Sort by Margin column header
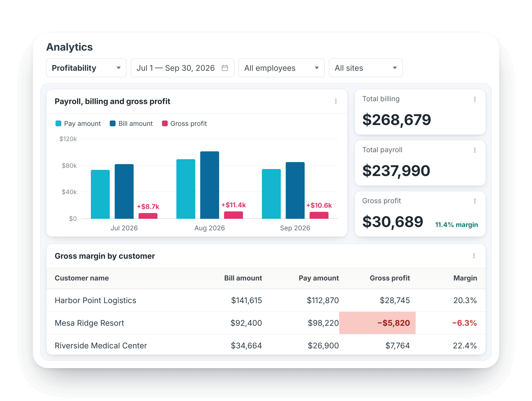Screen dimensions: 532x401 pyautogui.click(x=465, y=278)
